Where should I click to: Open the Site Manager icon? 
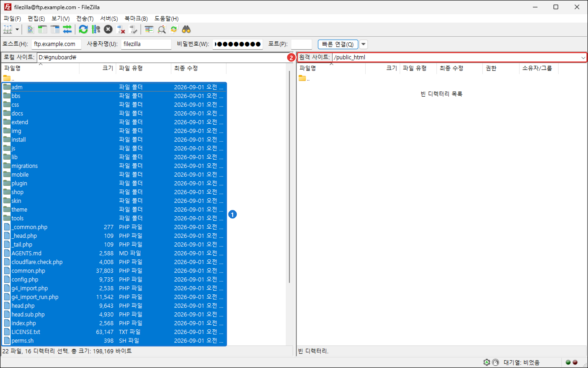coord(8,30)
